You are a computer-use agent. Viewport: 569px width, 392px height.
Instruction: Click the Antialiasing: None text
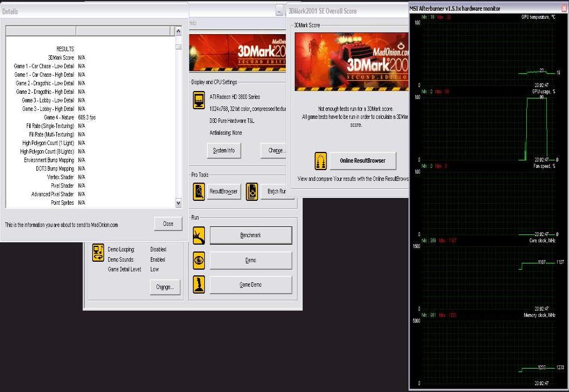click(226, 133)
